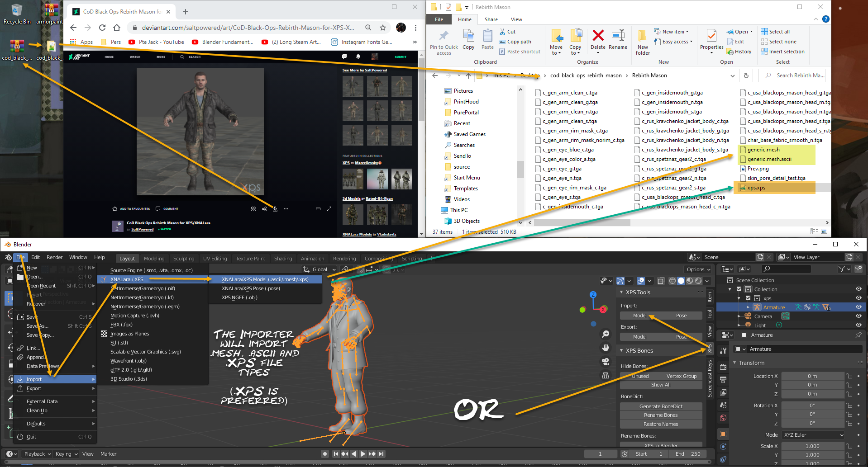
Task: Open the Recycle Bin desktop icon
Action: point(17,14)
